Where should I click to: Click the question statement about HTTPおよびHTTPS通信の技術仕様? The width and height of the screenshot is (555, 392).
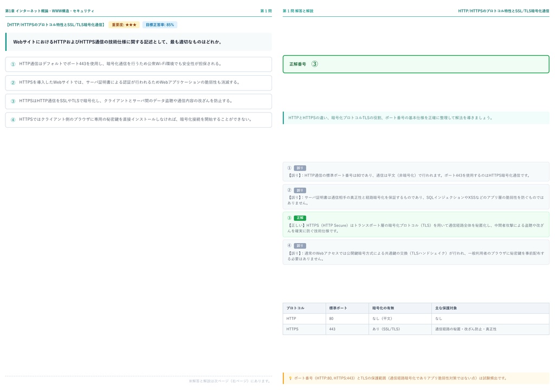tap(117, 42)
